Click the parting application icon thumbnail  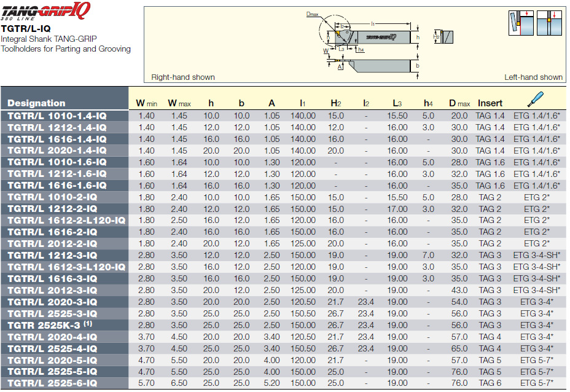(x=521, y=23)
